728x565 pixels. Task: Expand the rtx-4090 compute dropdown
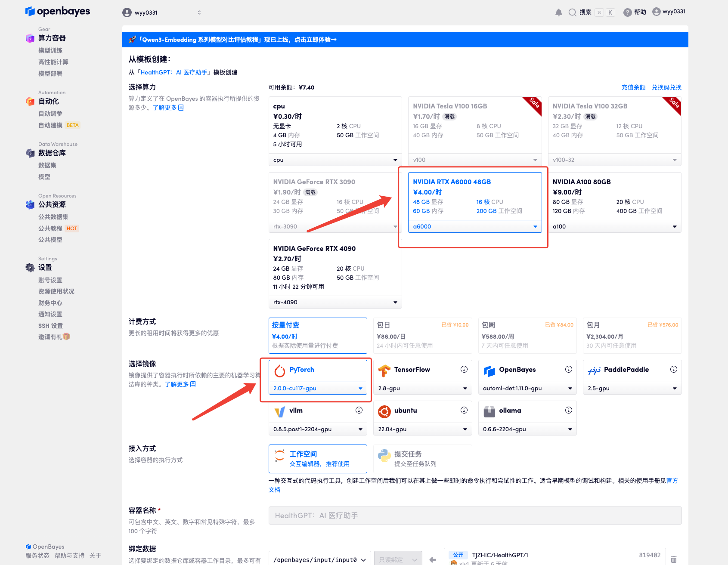[335, 302]
